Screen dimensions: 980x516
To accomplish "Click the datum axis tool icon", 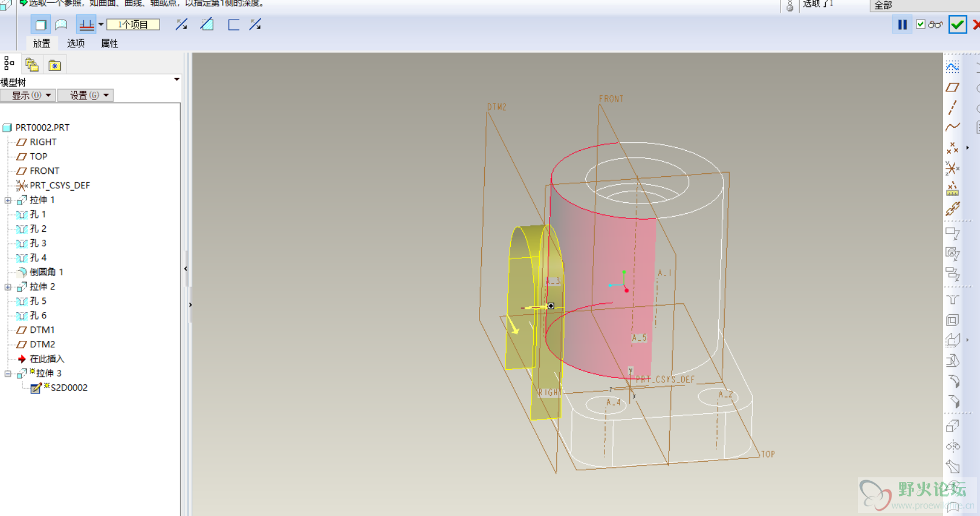I will click(x=952, y=107).
